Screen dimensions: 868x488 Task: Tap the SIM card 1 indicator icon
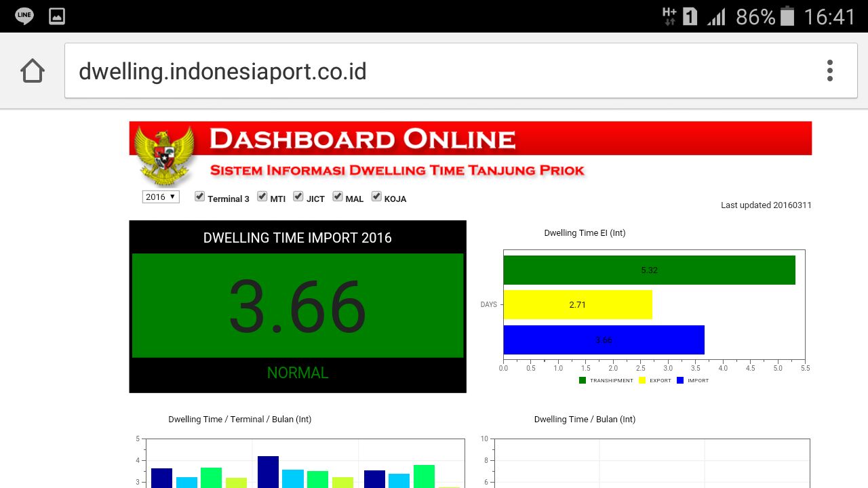tap(690, 16)
